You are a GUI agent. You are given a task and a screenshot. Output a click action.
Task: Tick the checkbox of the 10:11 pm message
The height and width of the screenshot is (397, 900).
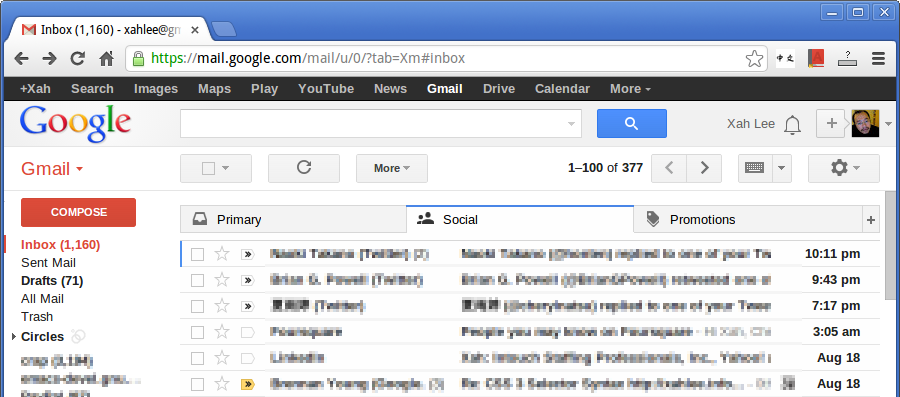[197, 254]
